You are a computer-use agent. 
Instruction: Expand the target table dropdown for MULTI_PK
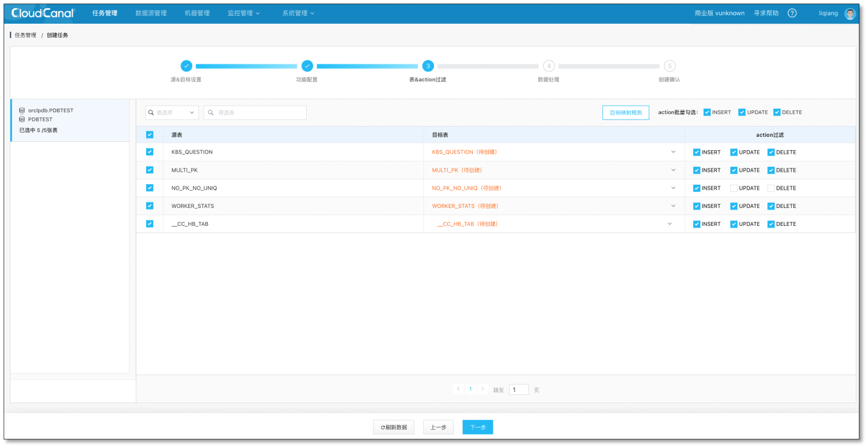point(673,170)
